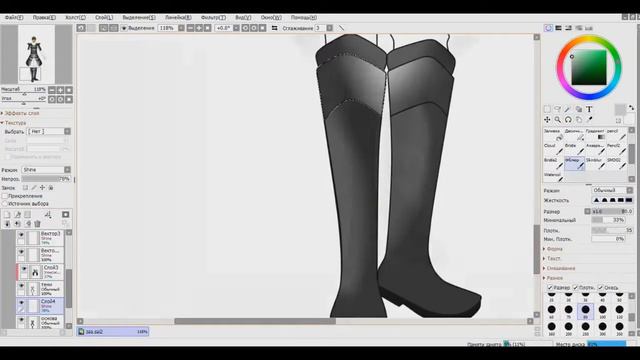Expand the Текст. brush section

[552, 258]
